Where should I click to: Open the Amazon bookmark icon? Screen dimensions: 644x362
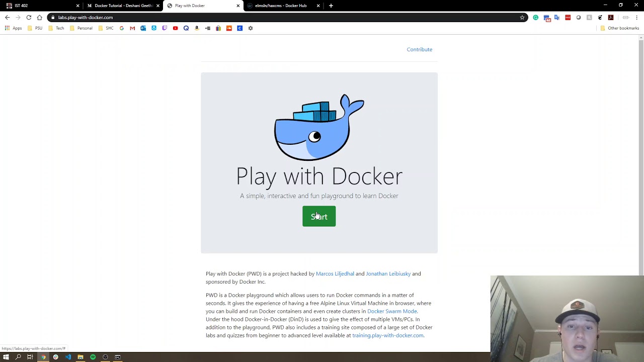(x=197, y=28)
